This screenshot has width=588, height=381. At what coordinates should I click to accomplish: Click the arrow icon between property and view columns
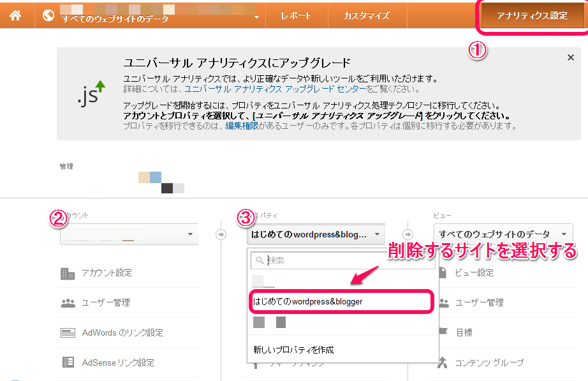(x=408, y=234)
